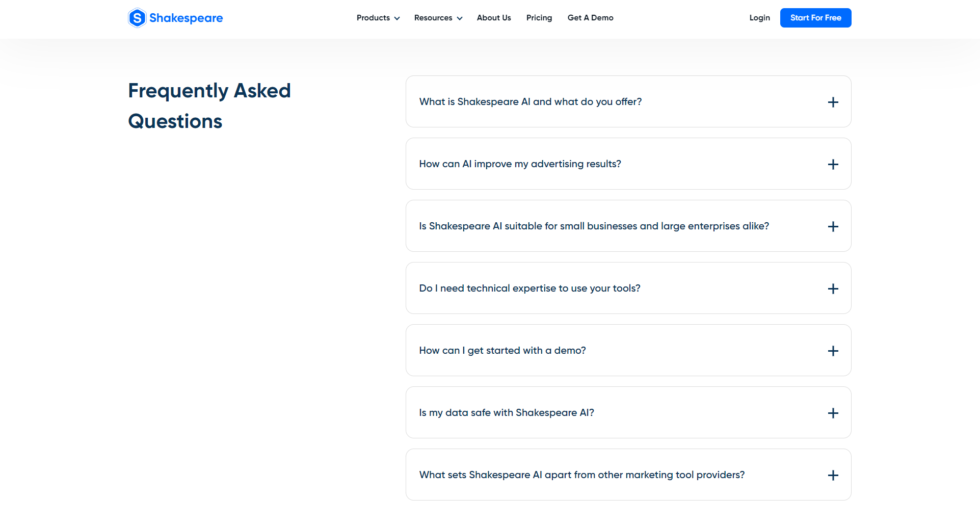Click plus icon beside advertising results question
The image size is (980, 524).
(x=833, y=164)
